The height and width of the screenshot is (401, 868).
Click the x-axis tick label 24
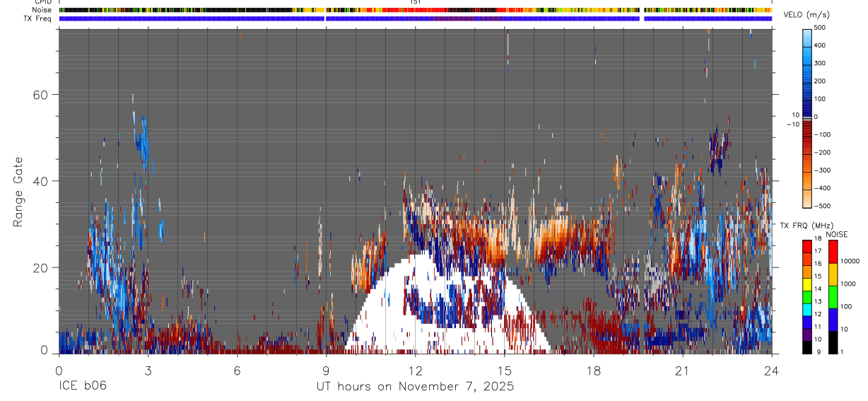tap(772, 371)
